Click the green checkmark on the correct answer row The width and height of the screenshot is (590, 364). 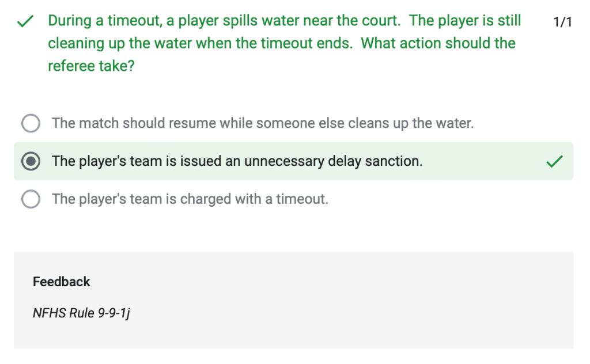pyautogui.click(x=554, y=162)
